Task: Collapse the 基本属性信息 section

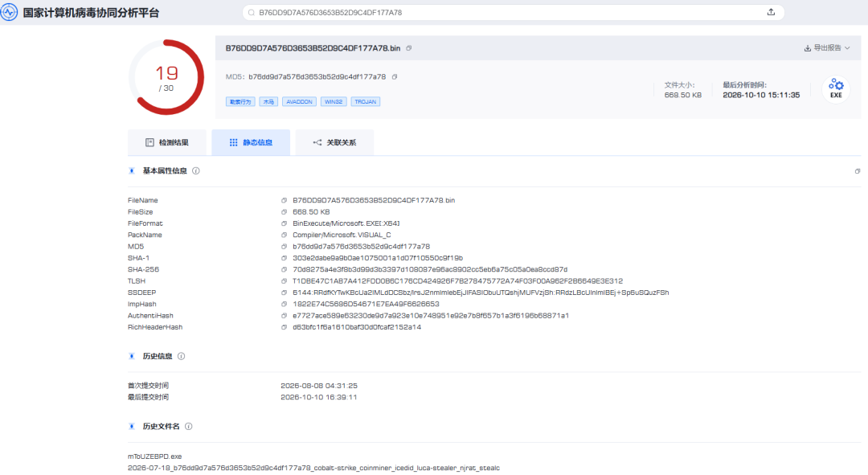Action: (132, 171)
